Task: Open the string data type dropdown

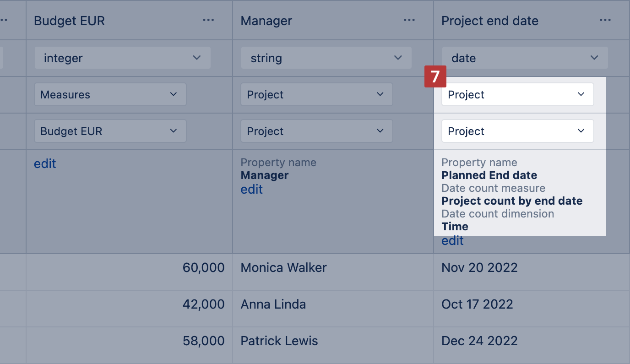Action: pyautogui.click(x=326, y=58)
